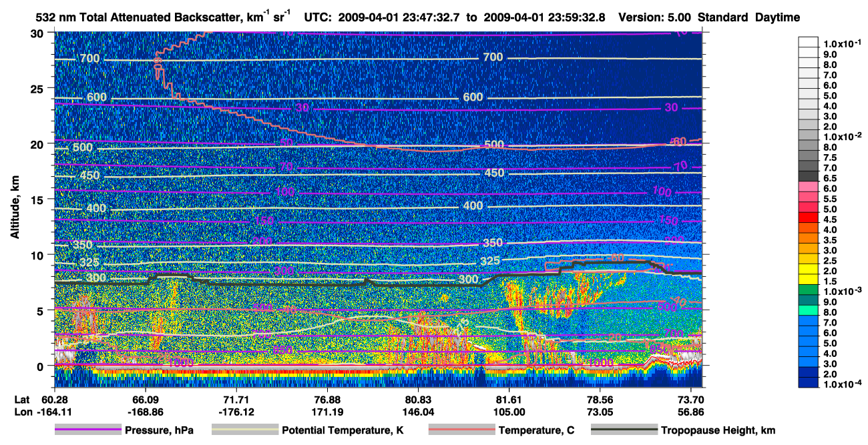Click the 'Lat' row label below the plot
Screen dimensions: 868x445
(21, 399)
